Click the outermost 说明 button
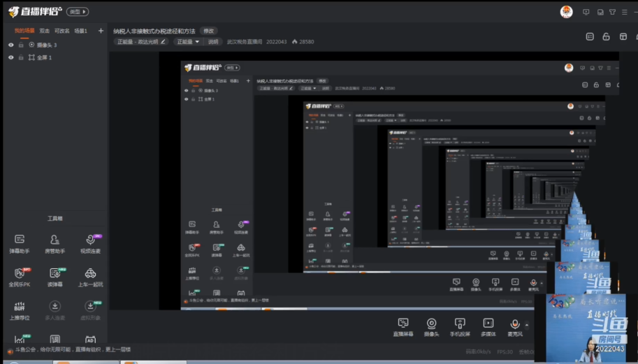 click(213, 41)
